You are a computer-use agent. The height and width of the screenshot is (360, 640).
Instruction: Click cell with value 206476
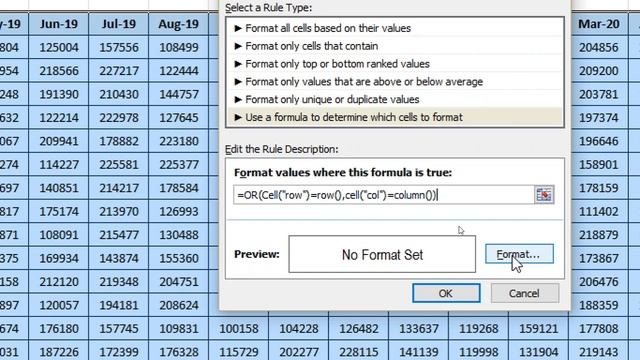coord(599,282)
